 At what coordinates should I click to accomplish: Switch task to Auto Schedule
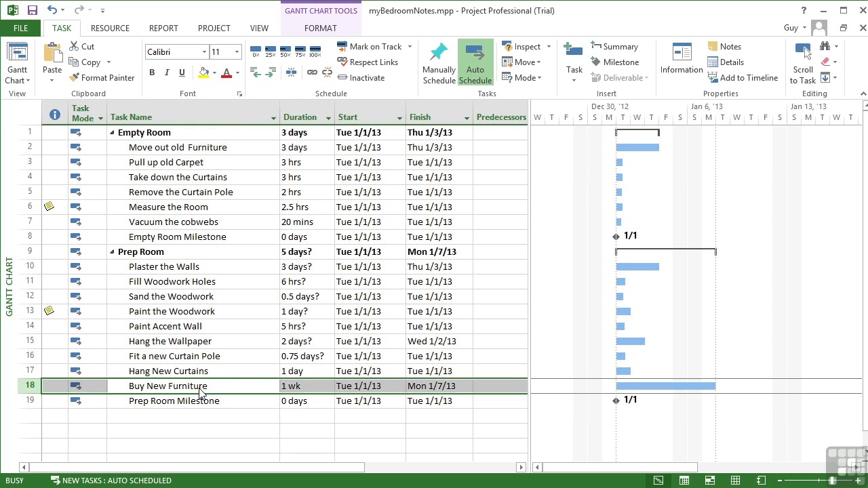(475, 63)
